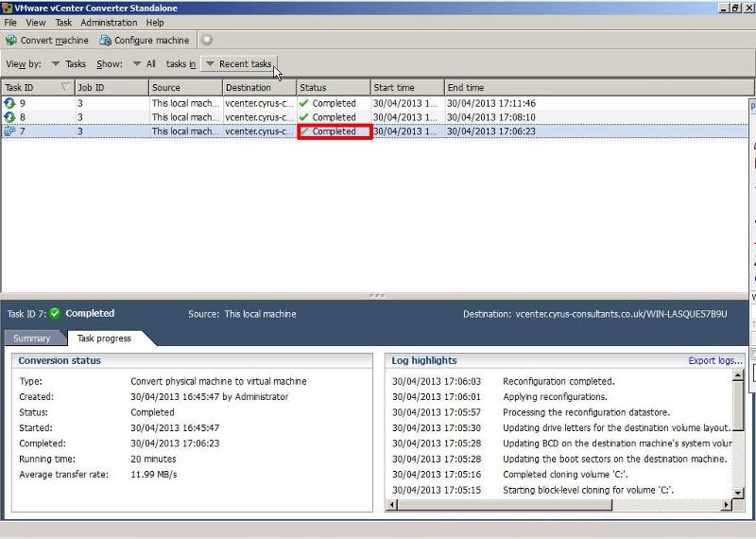Sort by Job ID column header
756x539 pixels.
pos(112,87)
